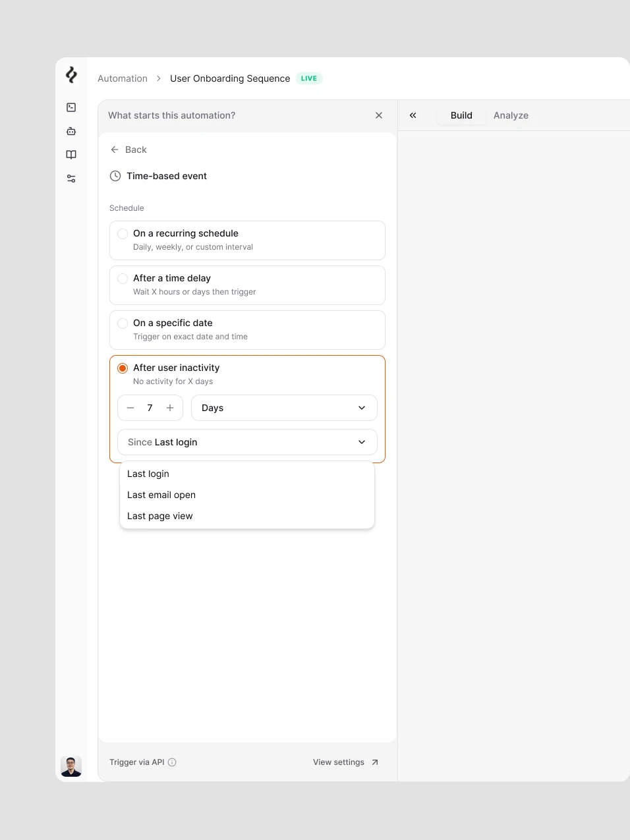Click the clock icon beside Time-based event
630x840 pixels.
point(115,176)
